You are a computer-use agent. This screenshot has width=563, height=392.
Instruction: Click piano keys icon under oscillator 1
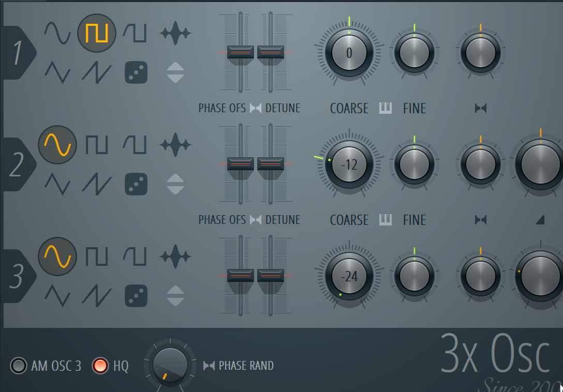[386, 108]
